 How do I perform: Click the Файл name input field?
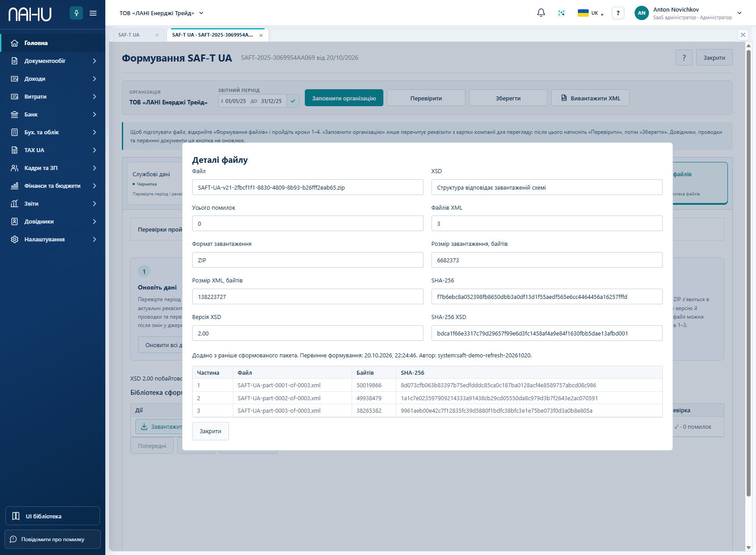pyautogui.click(x=307, y=187)
